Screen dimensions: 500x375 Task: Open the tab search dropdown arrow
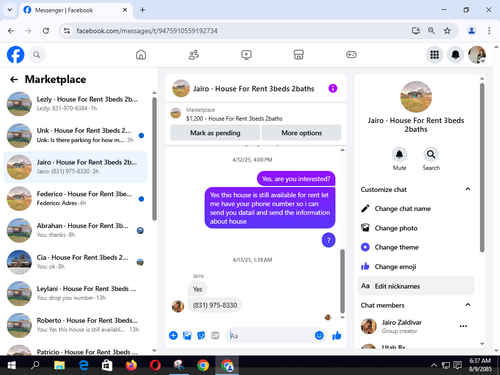tap(10, 10)
